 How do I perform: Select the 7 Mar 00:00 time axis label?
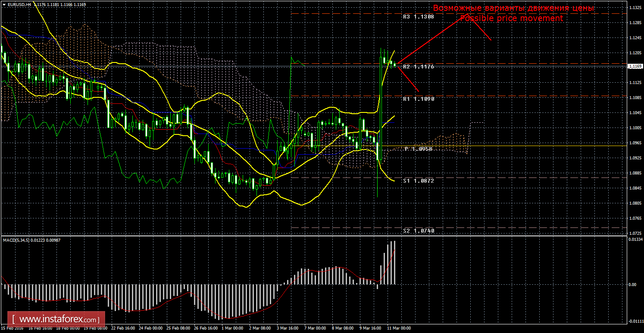(315, 328)
